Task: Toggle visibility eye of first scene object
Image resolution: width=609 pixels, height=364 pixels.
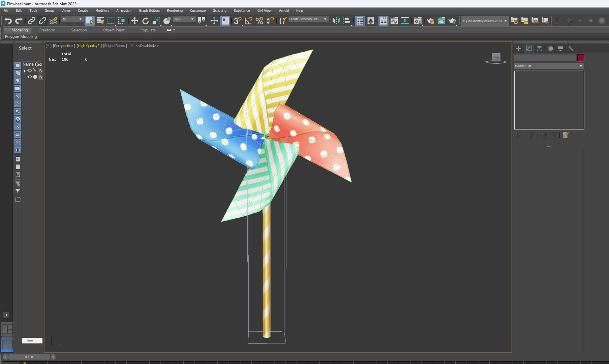Action: click(x=30, y=71)
